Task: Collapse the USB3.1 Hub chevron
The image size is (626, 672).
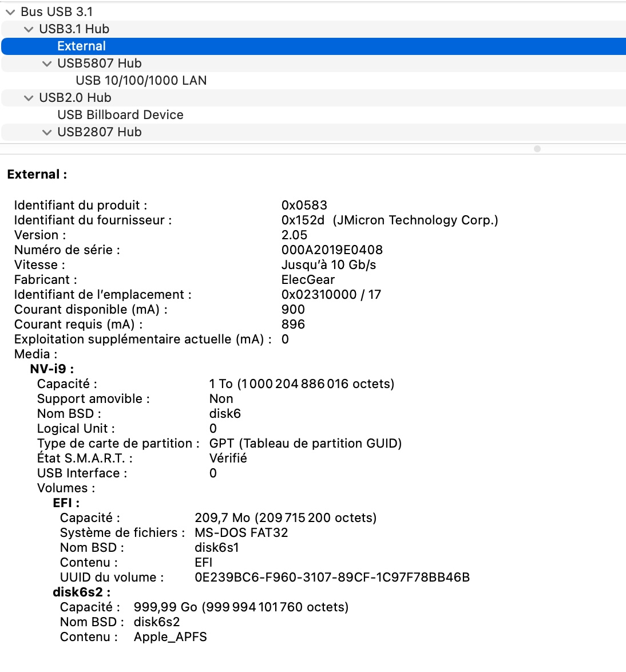Action: click(x=29, y=29)
